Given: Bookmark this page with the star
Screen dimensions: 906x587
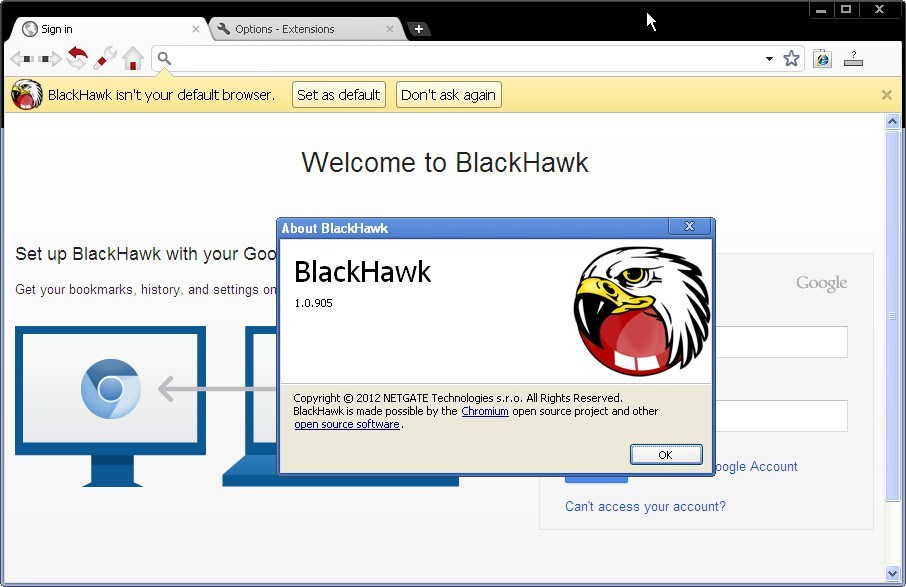Looking at the screenshot, I should (792, 58).
